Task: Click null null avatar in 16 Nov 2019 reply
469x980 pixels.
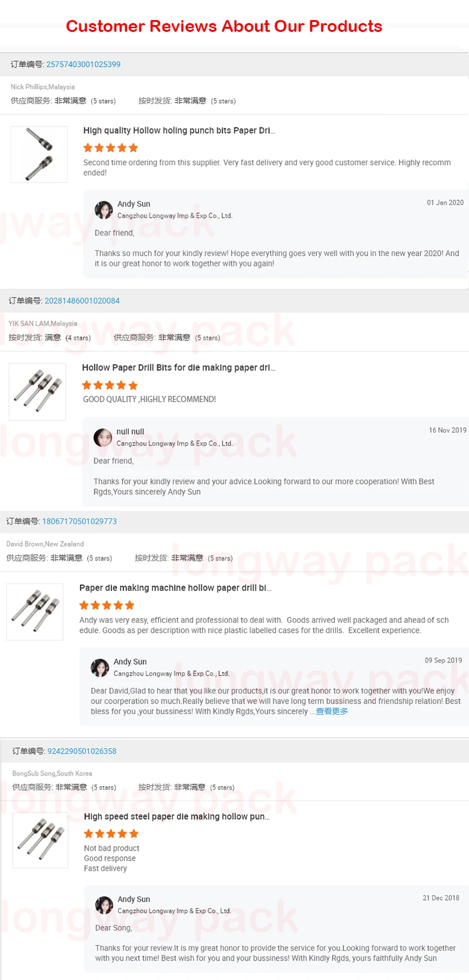Action: pos(103,437)
